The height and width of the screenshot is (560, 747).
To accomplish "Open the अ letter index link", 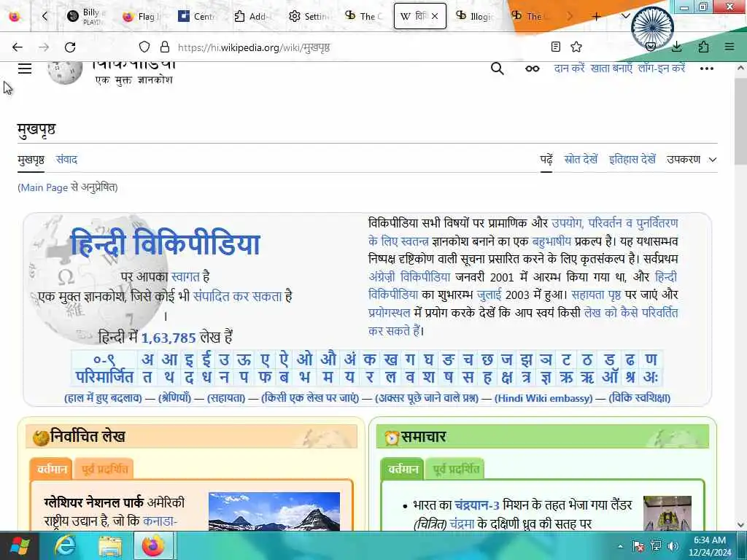I will click(x=147, y=359).
